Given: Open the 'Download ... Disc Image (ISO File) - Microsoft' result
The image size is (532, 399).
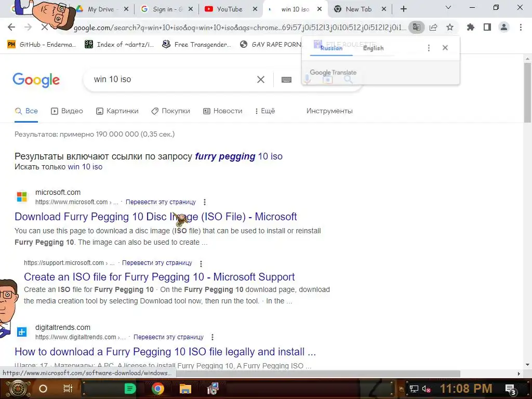Looking at the screenshot, I should tap(156, 217).
